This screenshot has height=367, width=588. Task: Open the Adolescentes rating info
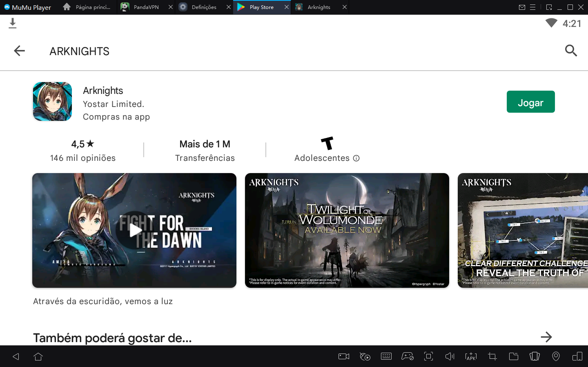(356, 158)
